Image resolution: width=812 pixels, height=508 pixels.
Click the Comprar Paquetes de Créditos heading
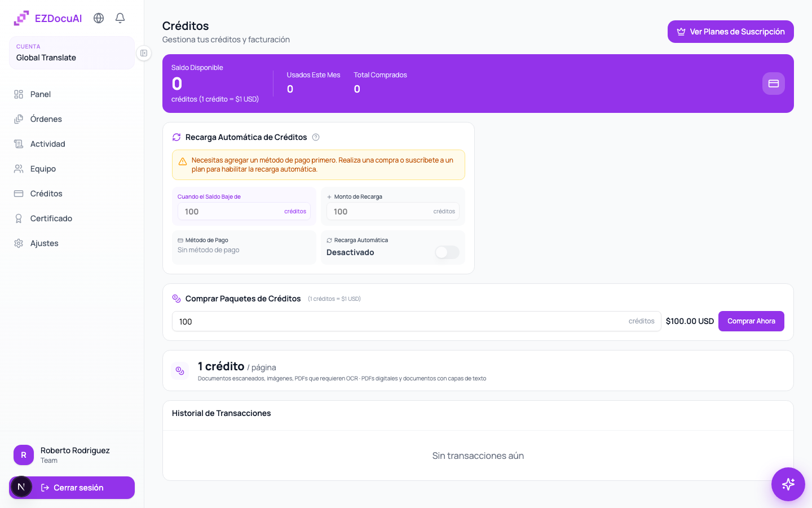[x=243, y=299]
